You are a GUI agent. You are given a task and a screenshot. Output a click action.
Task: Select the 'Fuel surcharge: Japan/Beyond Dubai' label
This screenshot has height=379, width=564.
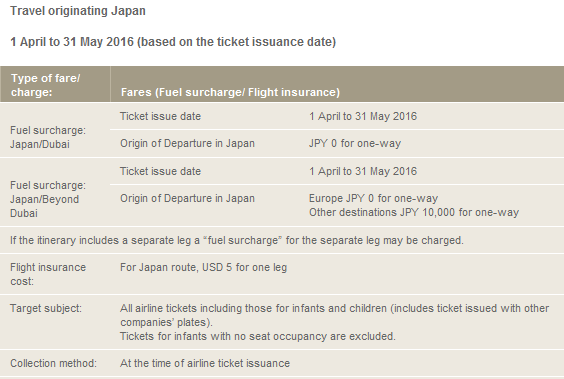[48, 199]
